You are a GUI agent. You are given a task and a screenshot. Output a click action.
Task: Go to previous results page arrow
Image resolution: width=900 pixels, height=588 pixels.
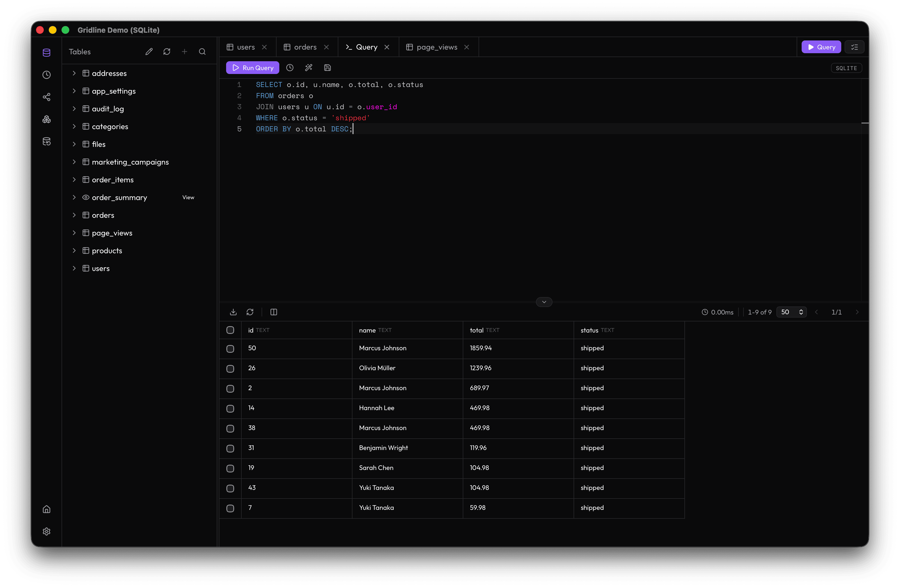click(x=816, y=312)
